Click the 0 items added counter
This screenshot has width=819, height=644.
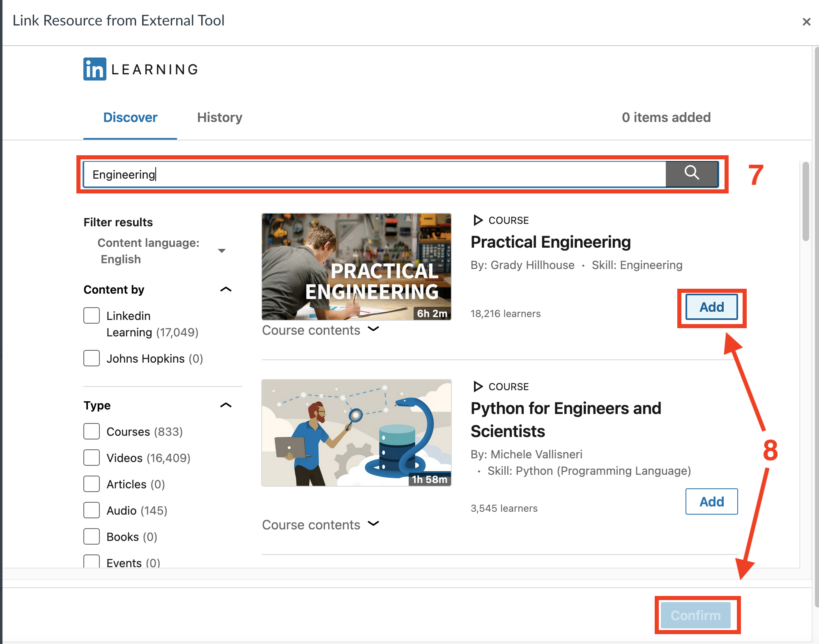(x=666, y=117)
